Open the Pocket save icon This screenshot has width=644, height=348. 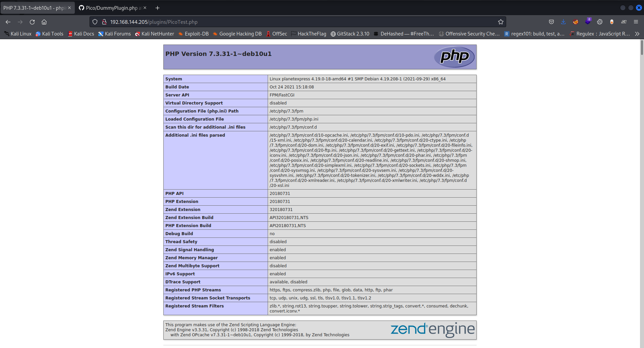pyautogui.click(x=551, y=22)
